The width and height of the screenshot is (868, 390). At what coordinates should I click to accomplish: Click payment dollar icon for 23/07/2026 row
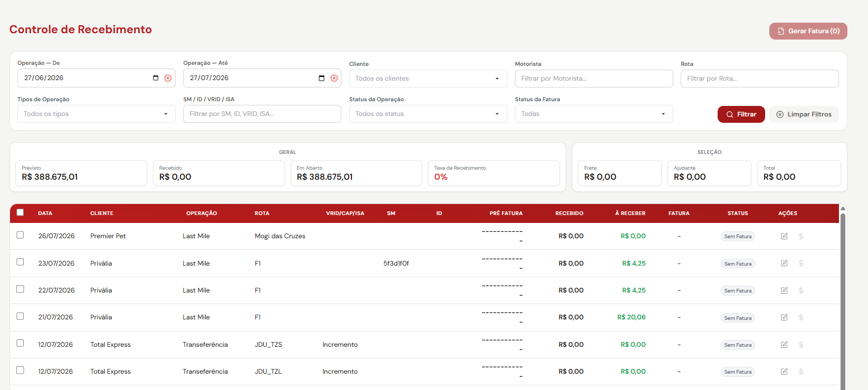(801, 263)
